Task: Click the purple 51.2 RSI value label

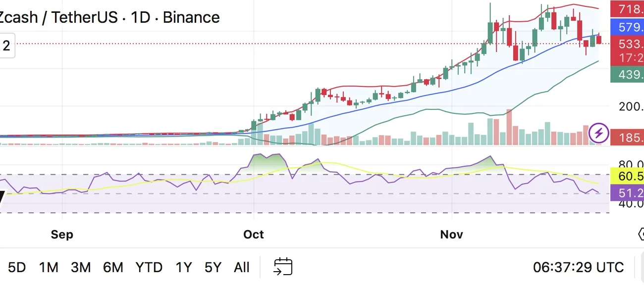Action: pos(627,192)
